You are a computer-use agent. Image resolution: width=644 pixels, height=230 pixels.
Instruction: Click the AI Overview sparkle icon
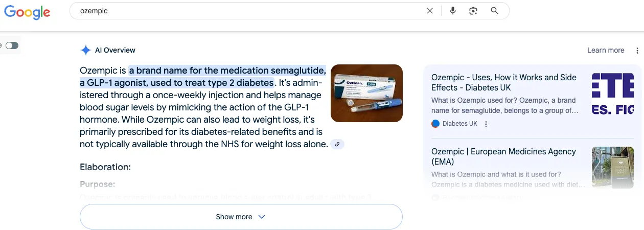(85, 50)
